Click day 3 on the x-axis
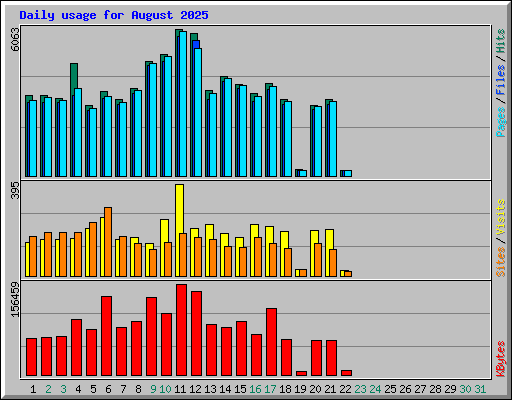The height and width of the screenshot is (400, 512). pyautogui.click(x=63, y=389)
